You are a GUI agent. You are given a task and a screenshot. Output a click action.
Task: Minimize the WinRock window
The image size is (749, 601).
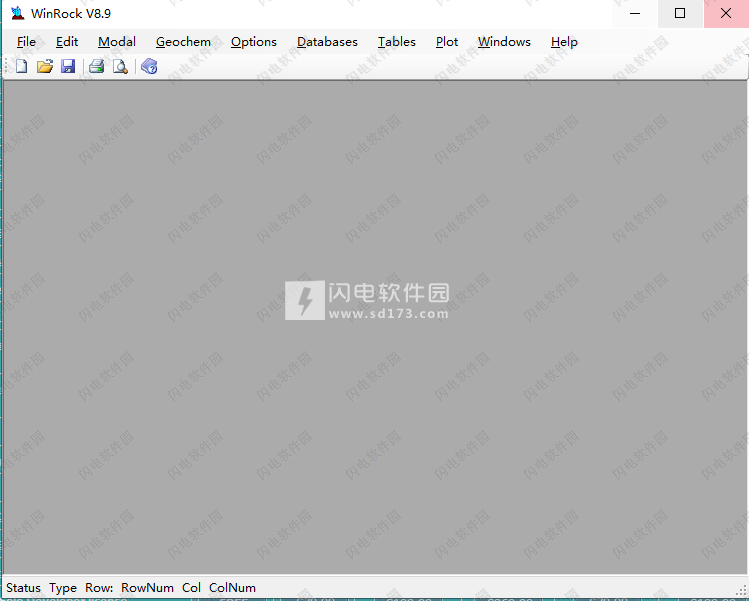click(635, 13)
